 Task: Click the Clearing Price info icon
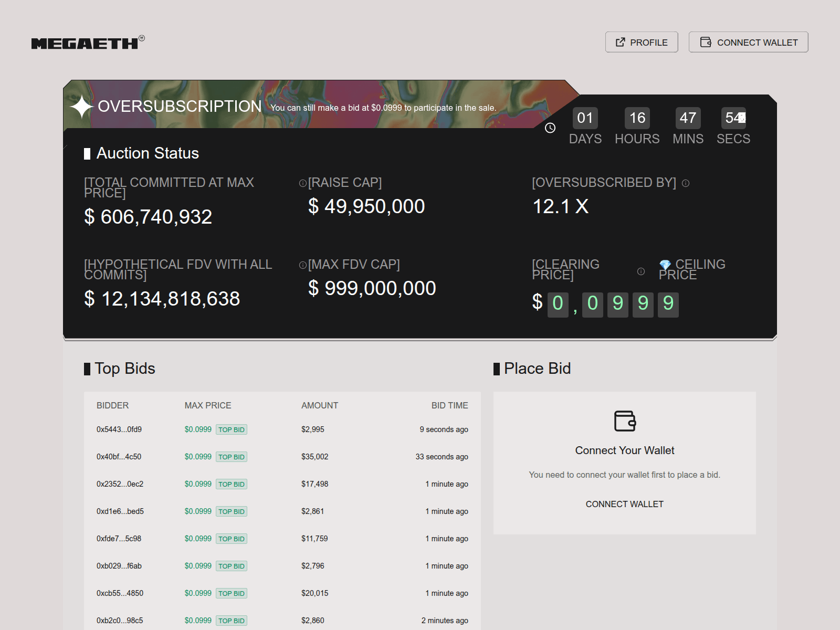(641, 271)
